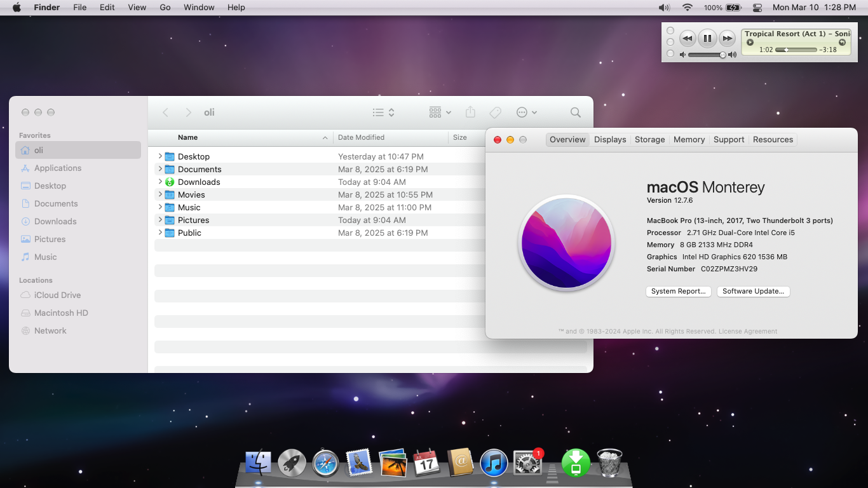Switch to the Resources tab
Screen dimensions: 868x488
(x=773, y=140)
